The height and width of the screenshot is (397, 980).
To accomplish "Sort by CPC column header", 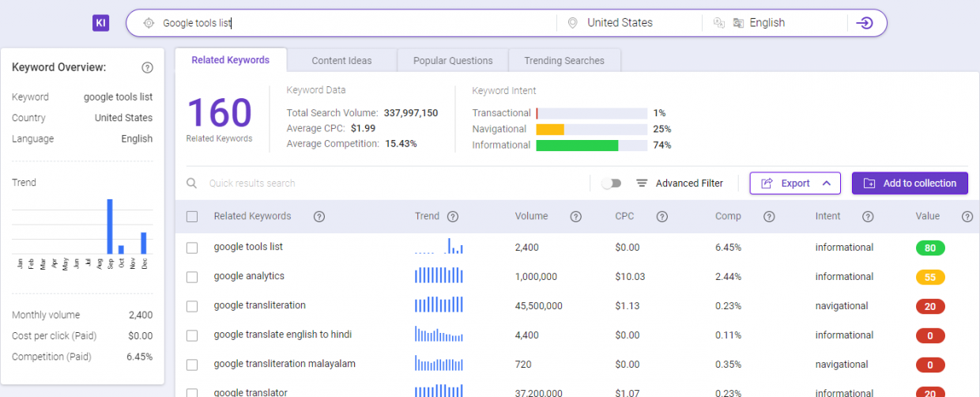I will 624,217.
